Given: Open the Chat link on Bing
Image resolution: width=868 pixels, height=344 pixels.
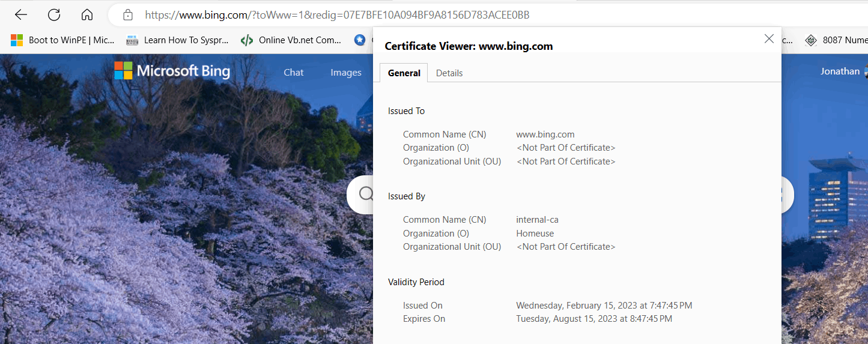Looking at the screenshot, I should 294,73.
